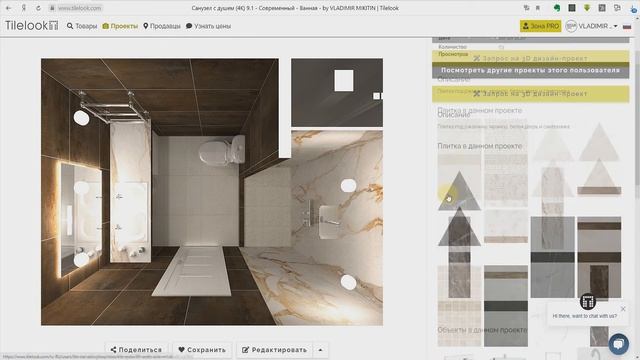Click the magnifier icon beside Товары

[70, 26]
